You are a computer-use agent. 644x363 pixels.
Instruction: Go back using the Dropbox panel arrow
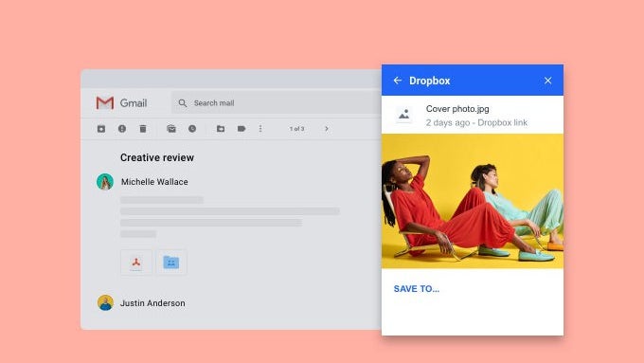[397, 81]
